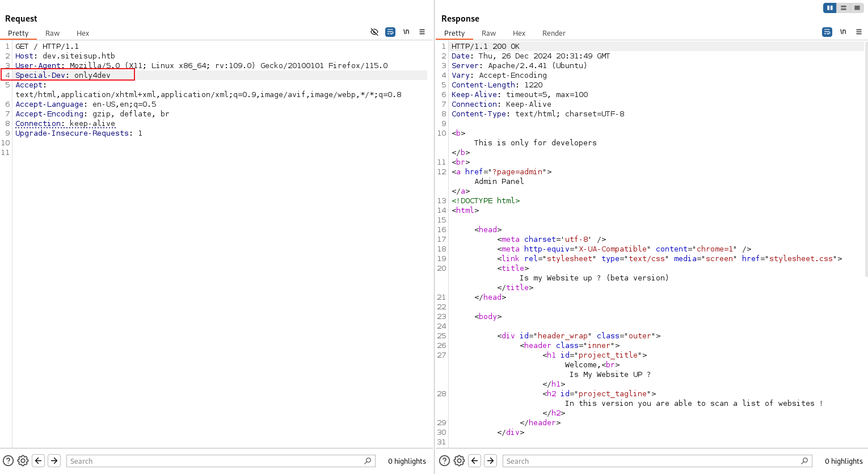Open Request search help icon
The height and width of the screenshot is (474, 868).
8,461
